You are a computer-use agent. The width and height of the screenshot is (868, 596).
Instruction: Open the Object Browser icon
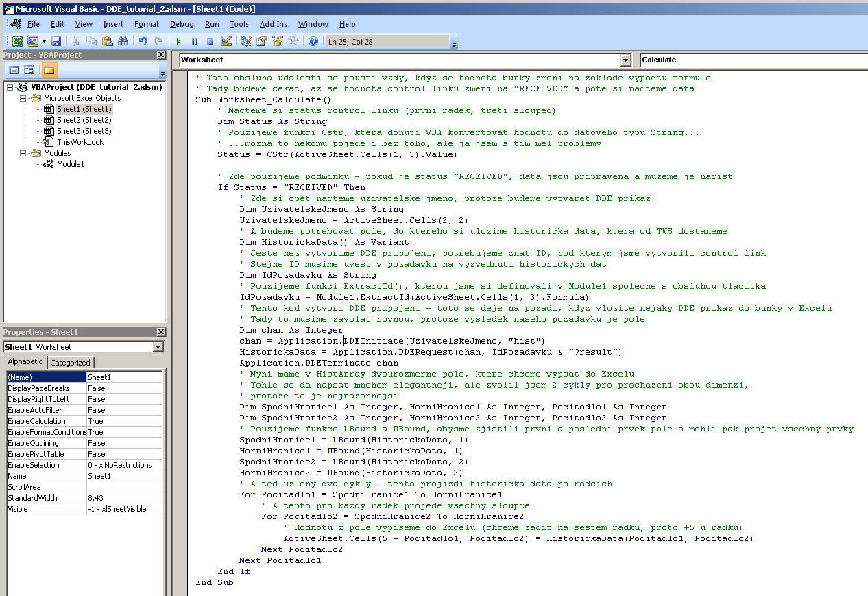coord(278,42)
